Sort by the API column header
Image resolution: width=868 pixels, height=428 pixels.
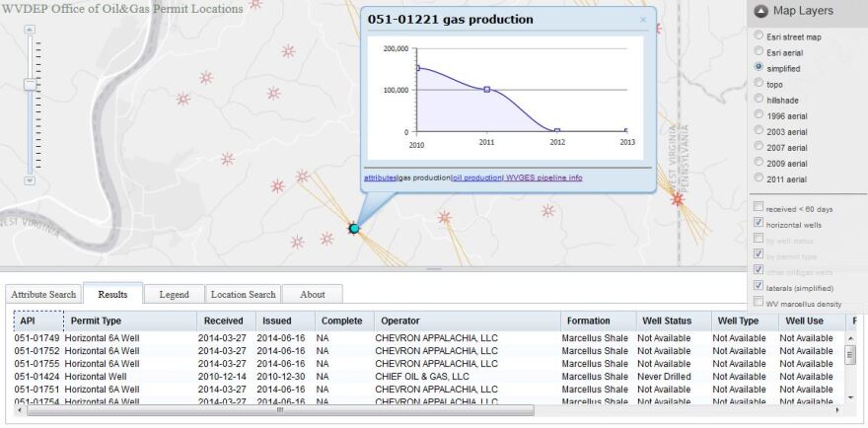pyautogui.click(x=38, y=321)
